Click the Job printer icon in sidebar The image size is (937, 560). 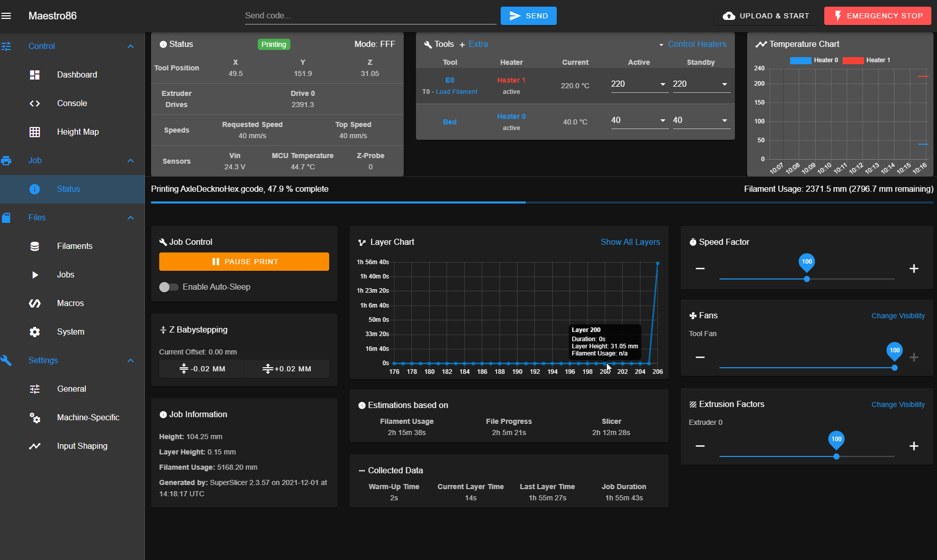pyautogui.click(x=6, y=161)
